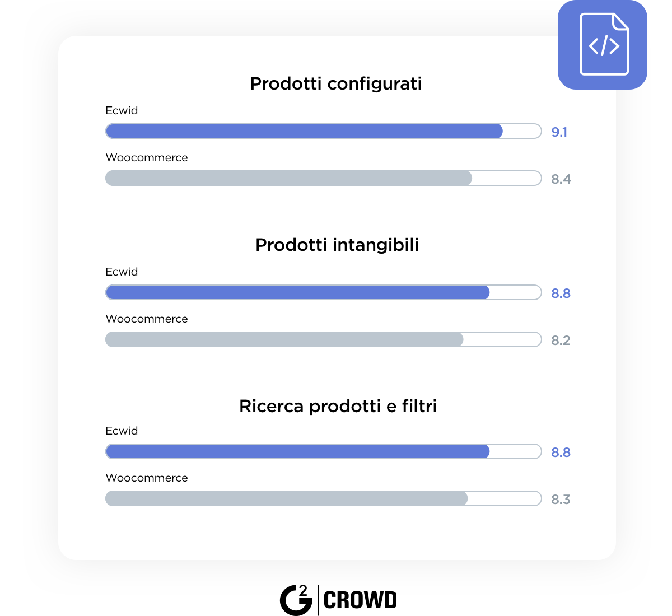Click the CROWD logo text
The height and width of the screenshot is (616, 672).
point(360,600)
